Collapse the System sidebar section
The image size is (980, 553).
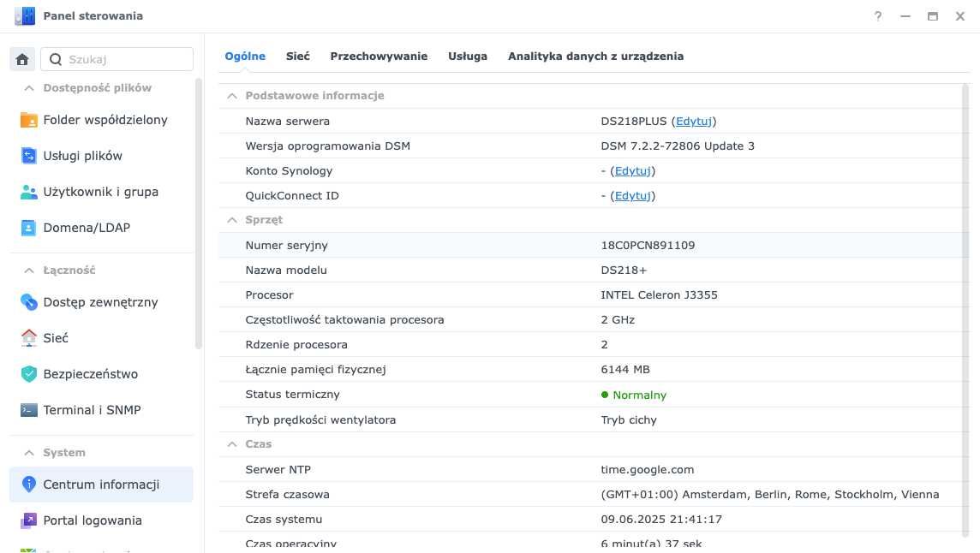29,452
